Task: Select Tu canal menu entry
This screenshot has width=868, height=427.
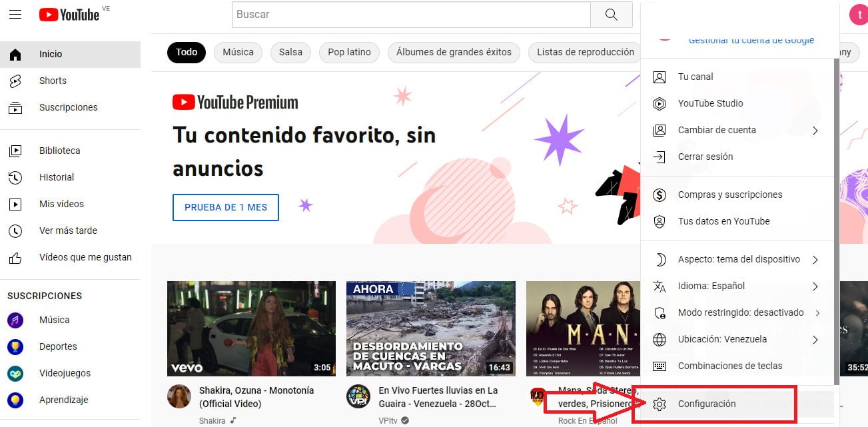Action: coord(737,77)
